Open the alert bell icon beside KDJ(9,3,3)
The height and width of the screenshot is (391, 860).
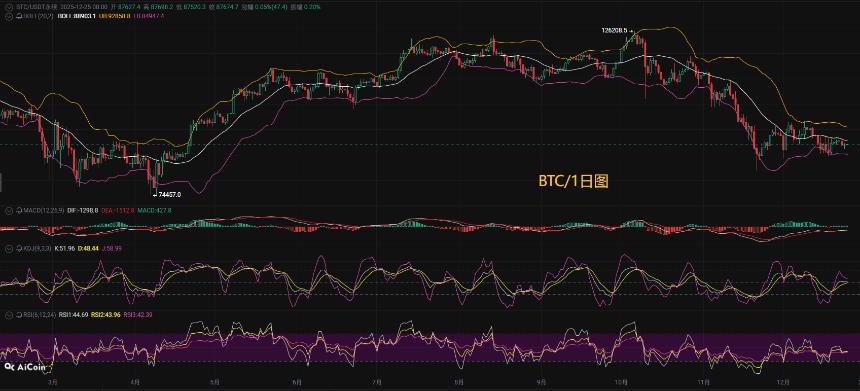[19, 248]
